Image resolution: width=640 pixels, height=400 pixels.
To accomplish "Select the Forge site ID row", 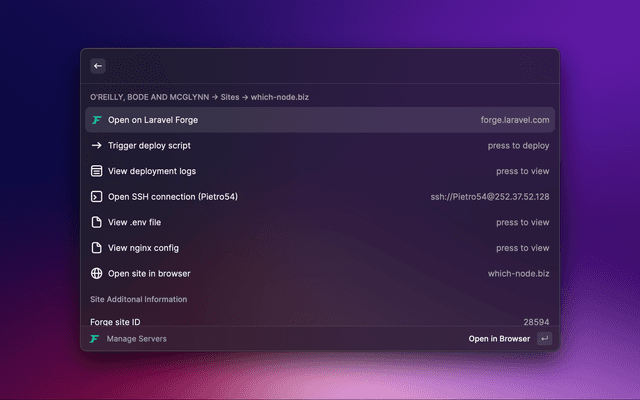I will pyautogui.click(x=320, y=322).
